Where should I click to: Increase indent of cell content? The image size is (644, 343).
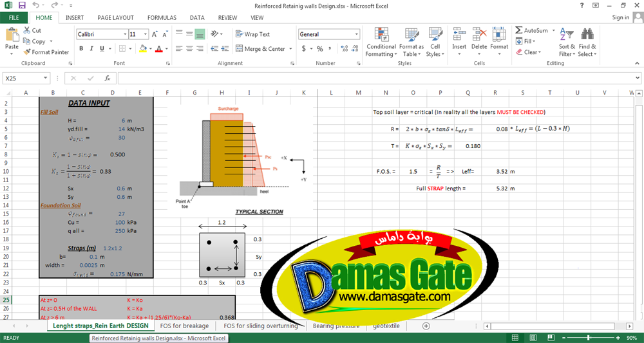[224, 48]
